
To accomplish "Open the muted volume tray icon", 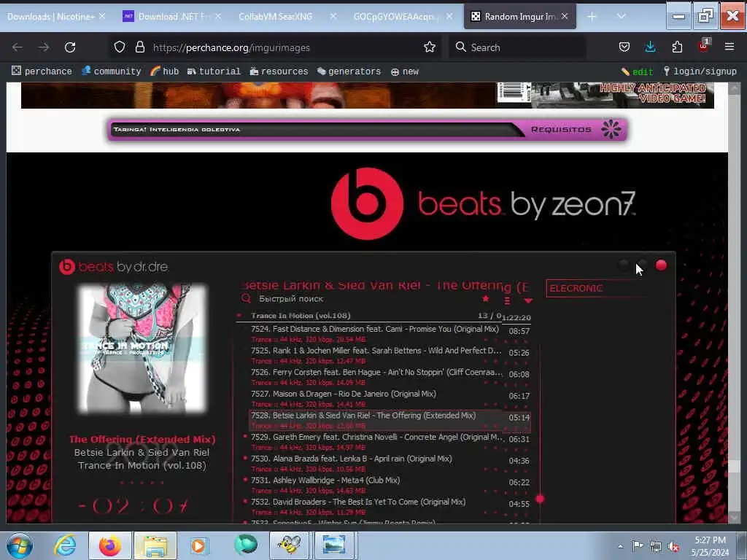I will pos(673,547).
